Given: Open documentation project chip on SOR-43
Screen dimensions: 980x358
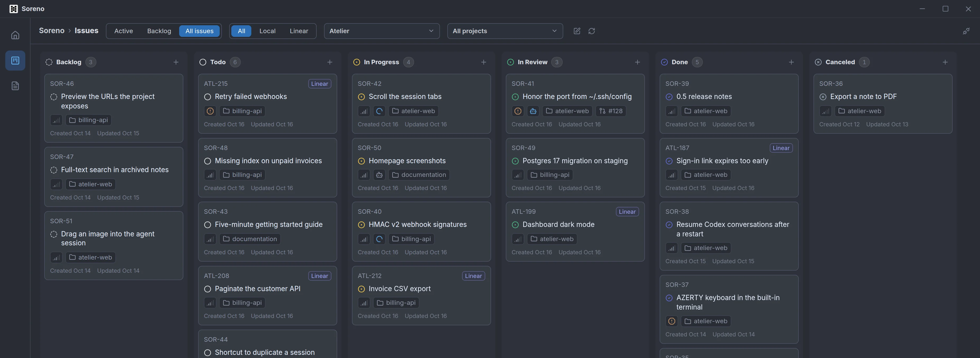Looking at the screenshot, I should [x=250, y=239].
